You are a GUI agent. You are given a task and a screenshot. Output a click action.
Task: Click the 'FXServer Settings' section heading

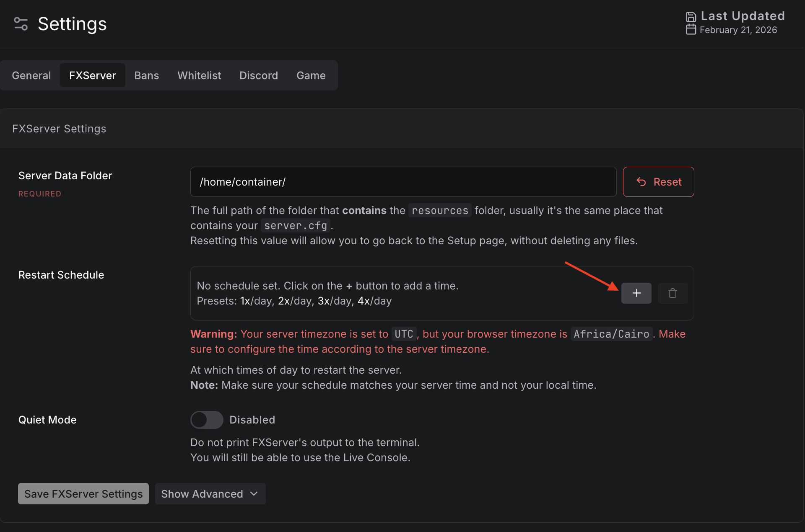pyautogui.click(x=59, y=129)
